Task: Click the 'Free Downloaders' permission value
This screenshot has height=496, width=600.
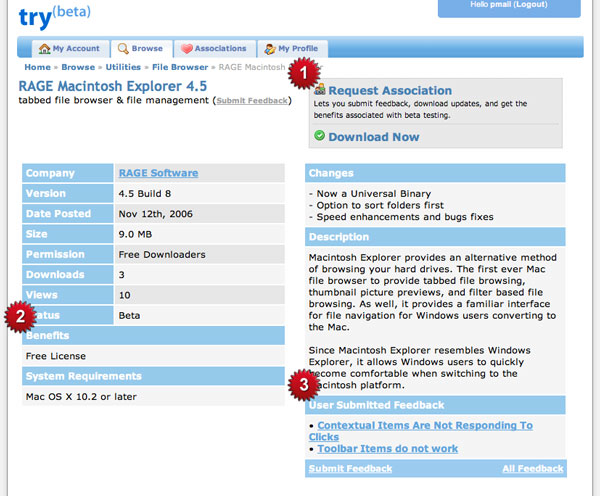Action: tap(162, 255)
